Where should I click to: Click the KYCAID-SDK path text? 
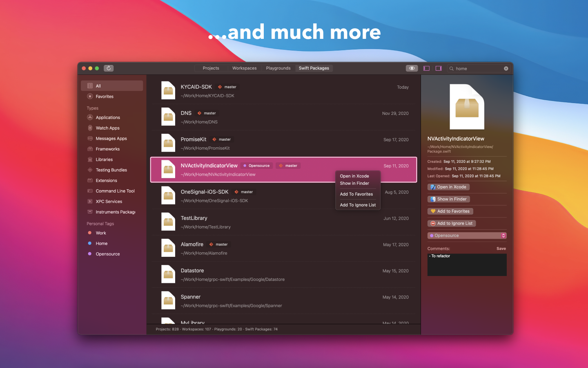point(207,96)
